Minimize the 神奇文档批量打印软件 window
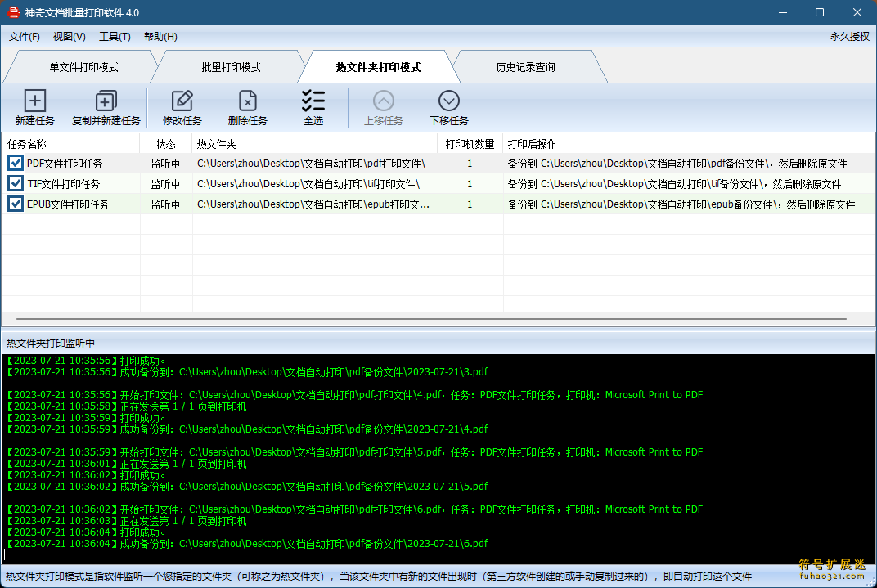This screenshot has height=588, width=877. pyautogui.click(x=783, y=12)
